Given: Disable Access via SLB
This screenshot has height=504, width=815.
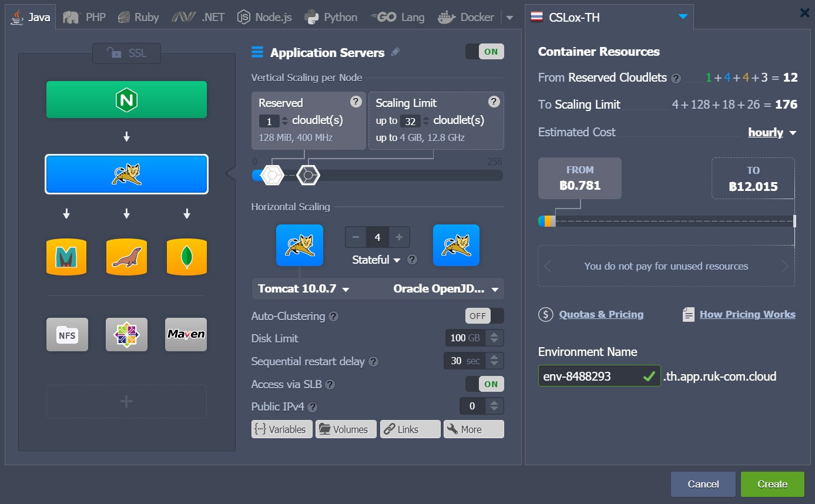Looking at the screenshot, I should tap(484, 384).
